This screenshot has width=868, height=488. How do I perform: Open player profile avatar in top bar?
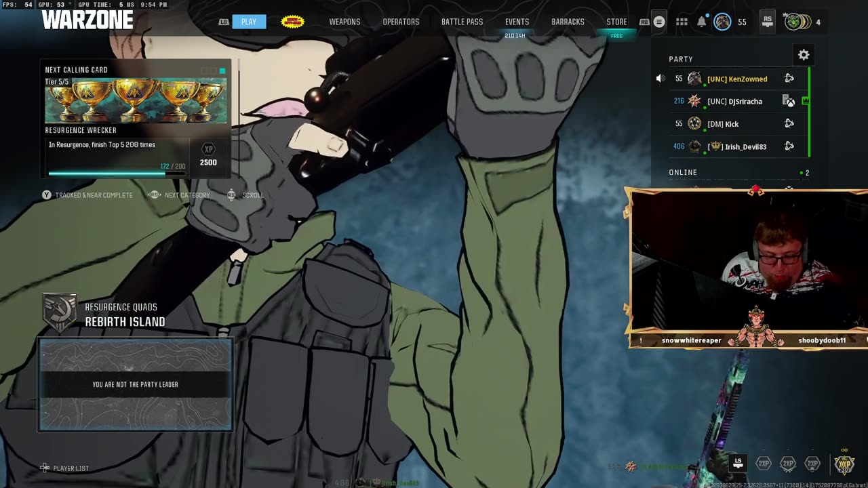722,22
